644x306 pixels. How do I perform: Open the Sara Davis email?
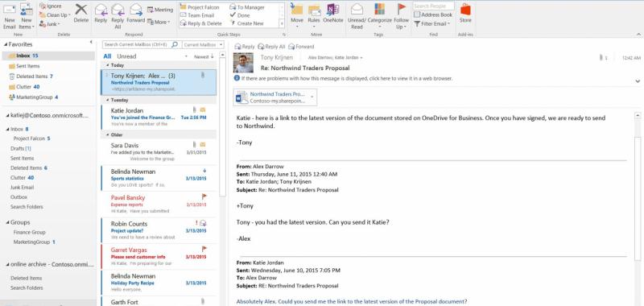coord(159,151)
